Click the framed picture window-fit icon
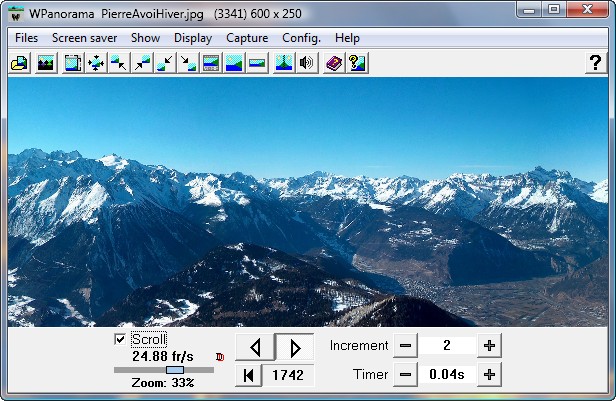Screen dimensions: 616x401 click(73, 63)
